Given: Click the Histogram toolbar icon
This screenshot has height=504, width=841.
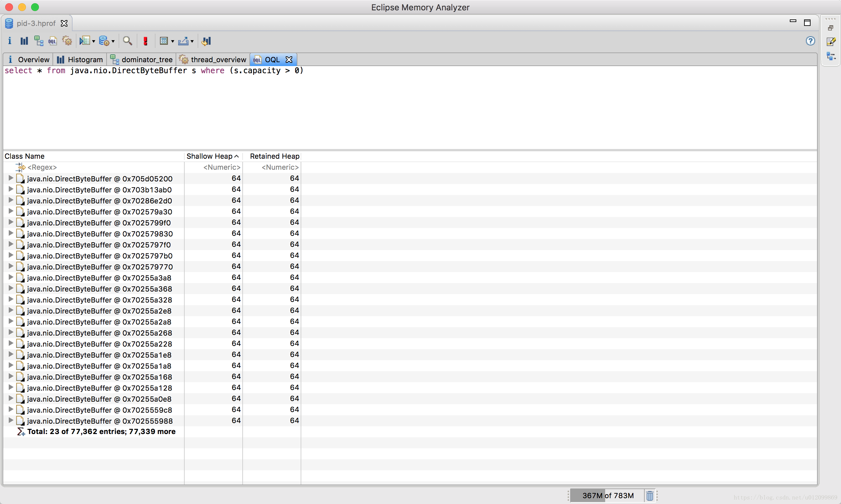Looking at the screenshot, I should pyautogui.click(x=24, y=41).
